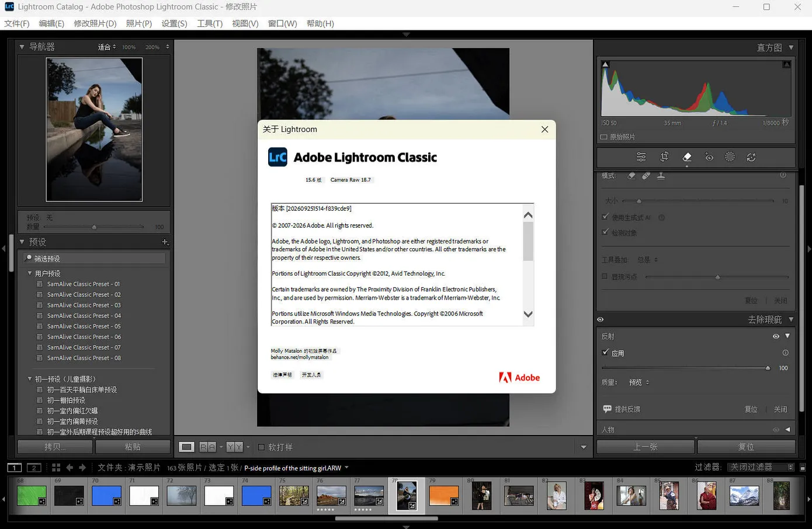Screen dimensions: 812x529
Task: Click the 法律声明 button in About dialog
Action: click(x=282, y=375)
